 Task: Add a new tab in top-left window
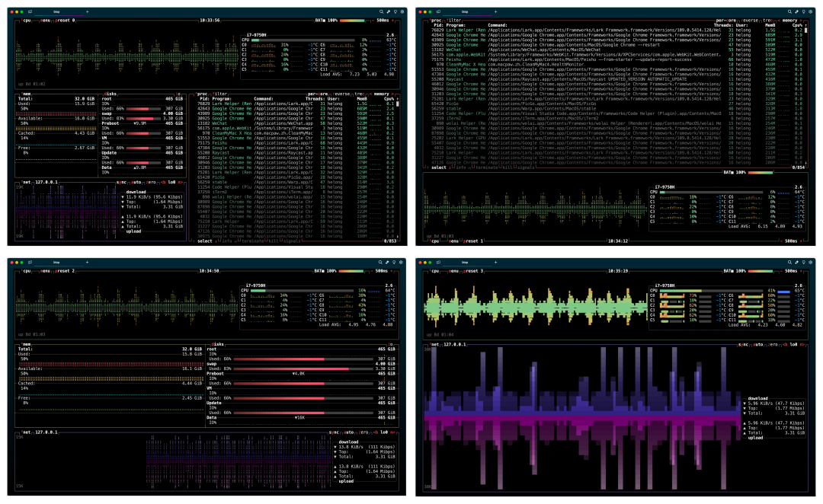[x=87, y=12]
